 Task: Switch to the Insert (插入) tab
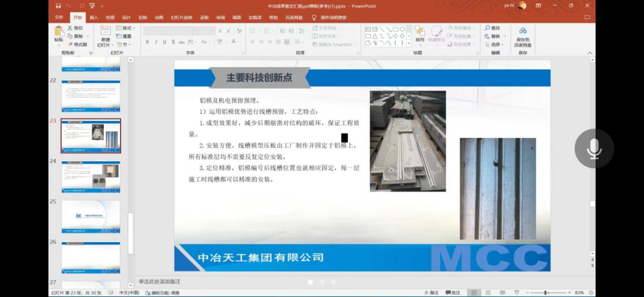(x=94, y=17)
